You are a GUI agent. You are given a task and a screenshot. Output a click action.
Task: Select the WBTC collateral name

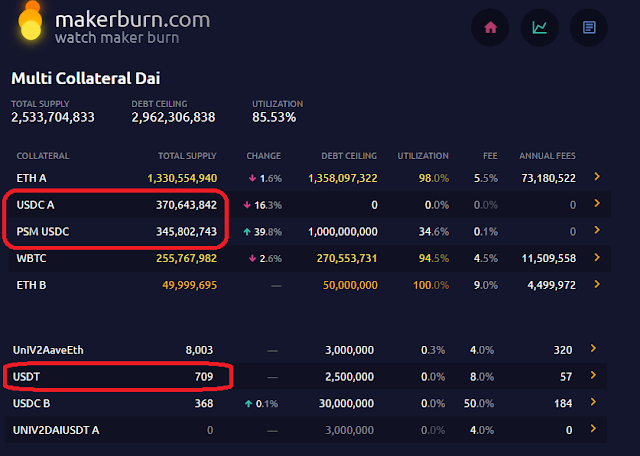(31, 258)
